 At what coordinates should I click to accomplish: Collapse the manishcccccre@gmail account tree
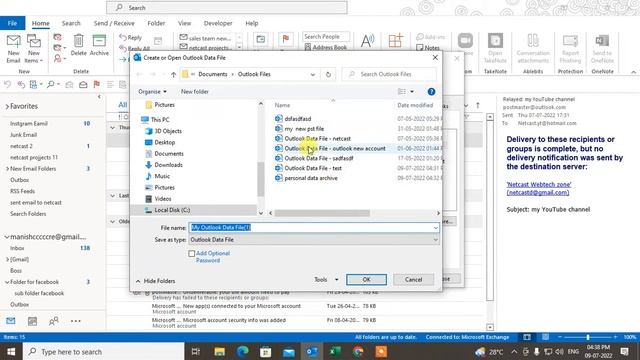(7, 237)
